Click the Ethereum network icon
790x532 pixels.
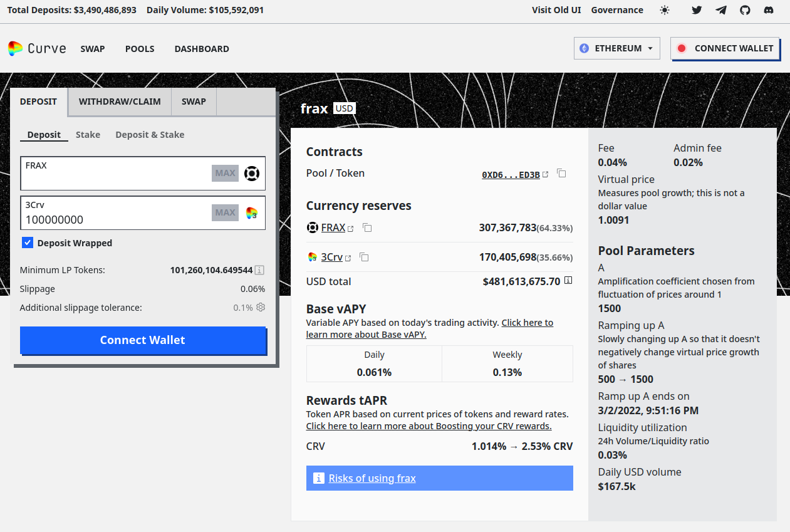pyautogui.click(x=584, y=48)
